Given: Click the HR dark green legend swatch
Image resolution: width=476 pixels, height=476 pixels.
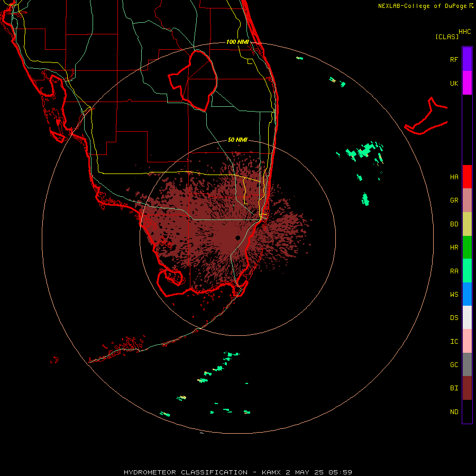Looking at the screenshot, I should [x=467, y=248].
